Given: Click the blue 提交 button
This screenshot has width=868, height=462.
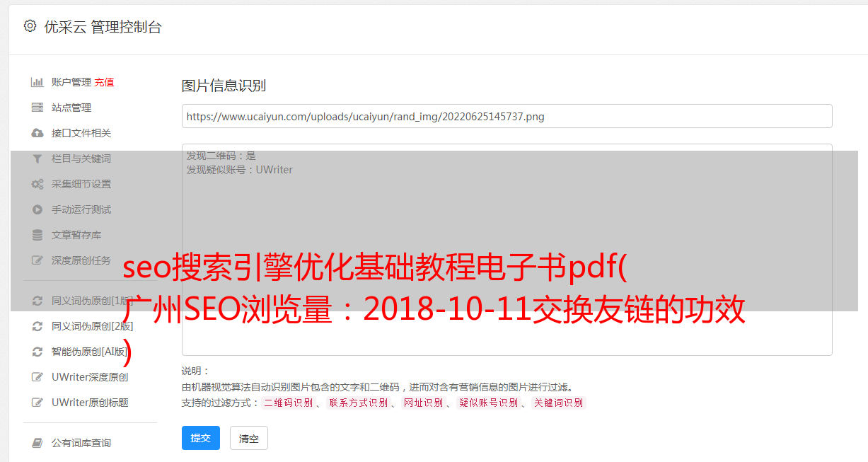Looking at the screenshot, I should [x=201, y=438].
